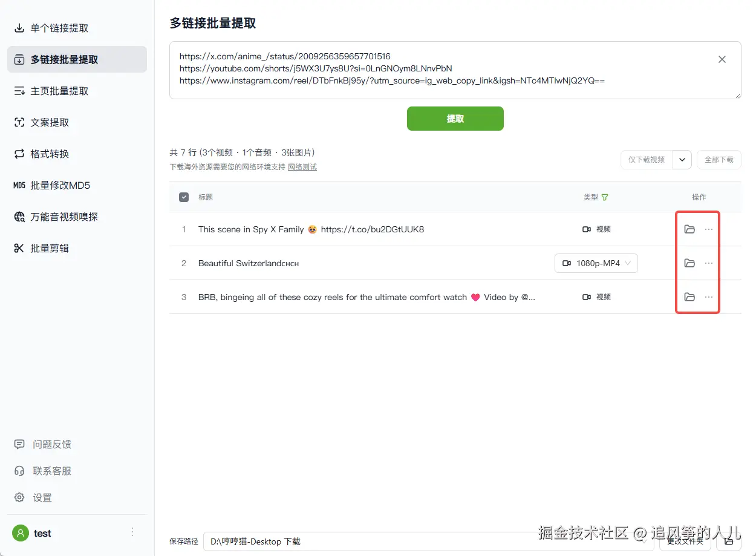Click the summary text '共 7 行'

[183, 152]
